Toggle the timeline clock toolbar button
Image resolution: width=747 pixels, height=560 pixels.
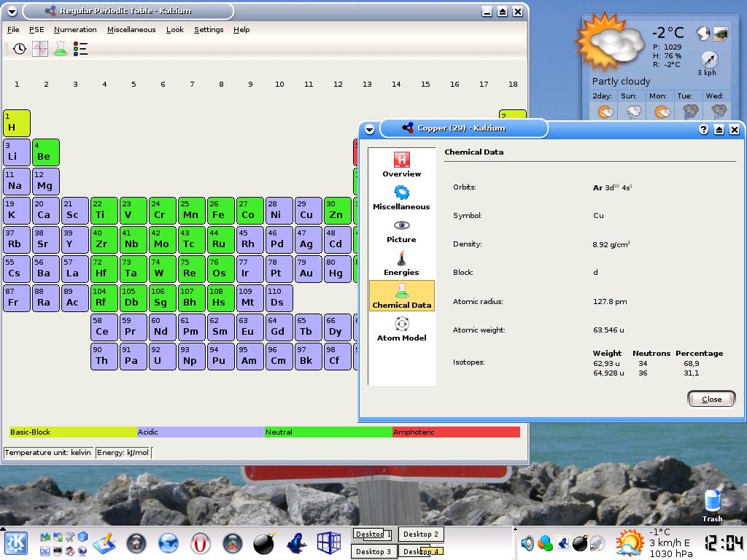(x=20, y=49)
